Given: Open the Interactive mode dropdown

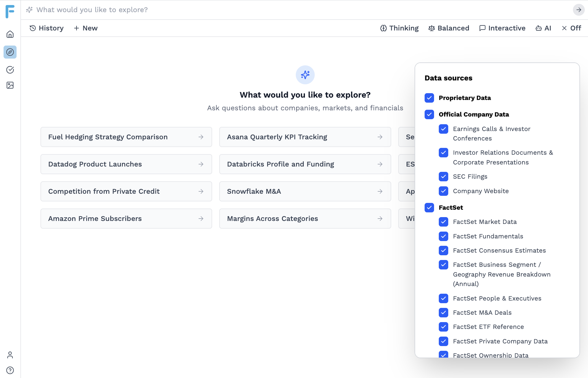Looking at the screenshot, I should [502, 28].
